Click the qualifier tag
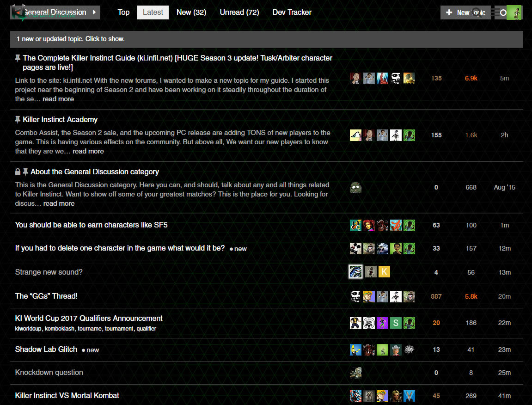The image size is (532, 405). click(x=146, y=329)
